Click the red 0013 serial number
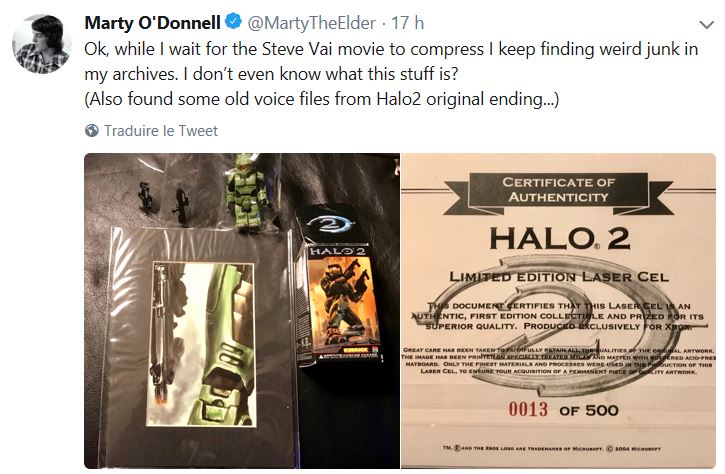The height and width of the screenshot is (474, 725). click(528, 409)
